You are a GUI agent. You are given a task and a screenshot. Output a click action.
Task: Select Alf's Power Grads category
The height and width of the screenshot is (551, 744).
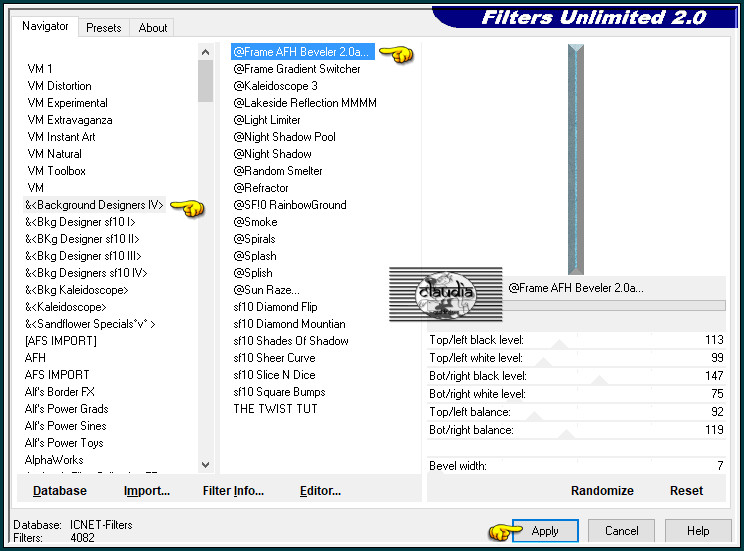[x=66, y=409]
